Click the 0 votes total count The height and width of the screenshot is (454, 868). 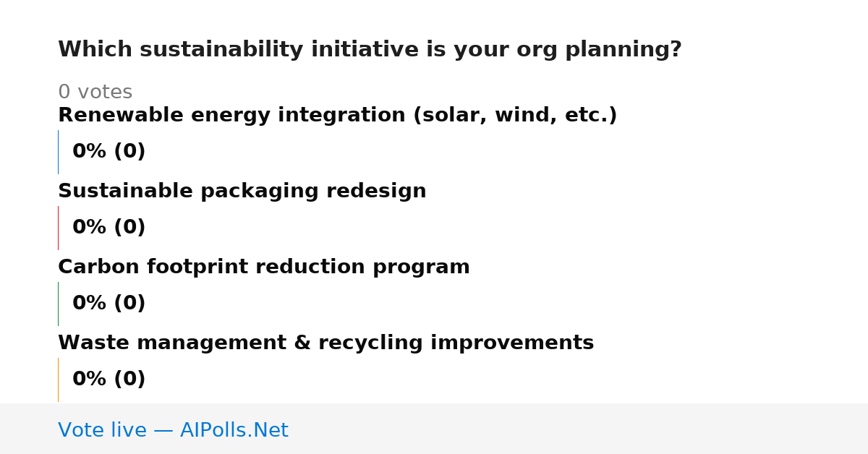[x=95, y=93]
